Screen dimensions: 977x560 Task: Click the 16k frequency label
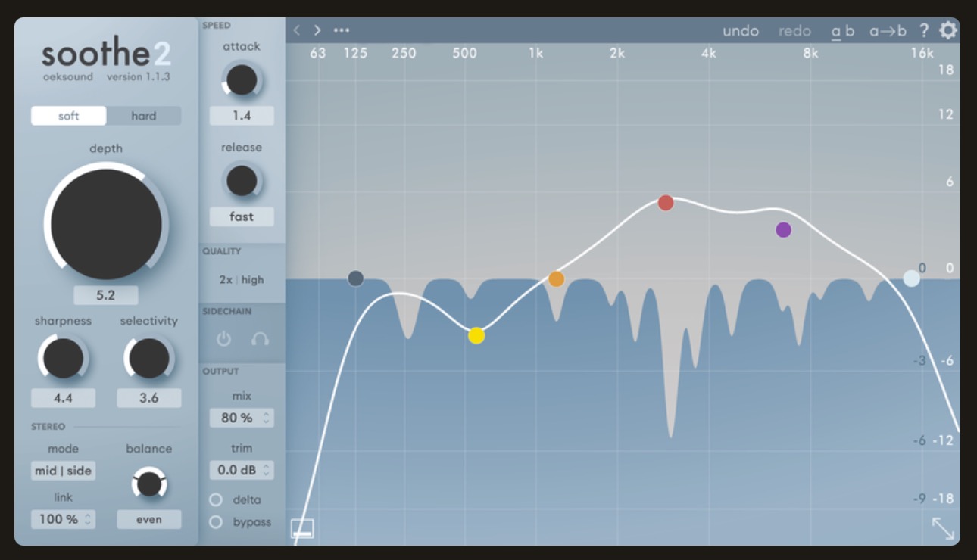pos(922,53)
